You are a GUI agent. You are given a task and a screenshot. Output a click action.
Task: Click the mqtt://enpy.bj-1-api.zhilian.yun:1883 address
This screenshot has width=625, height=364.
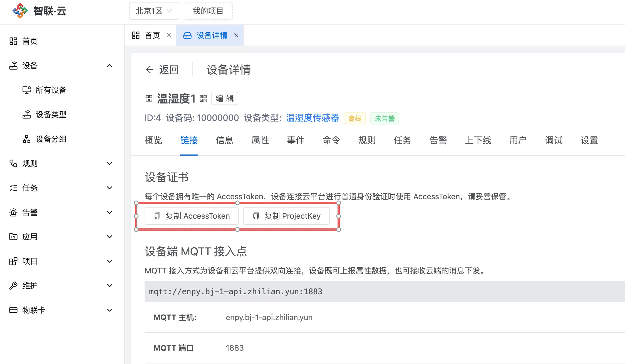point(235,291)
